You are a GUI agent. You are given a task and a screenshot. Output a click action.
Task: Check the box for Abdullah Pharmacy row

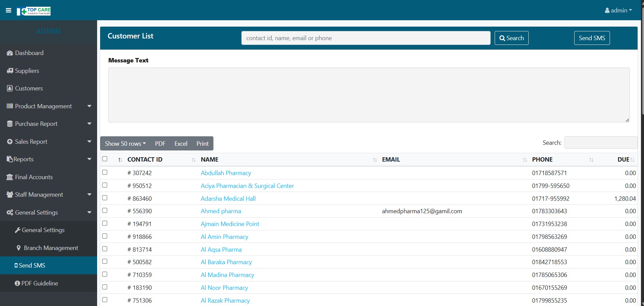(x=105, y=172)
